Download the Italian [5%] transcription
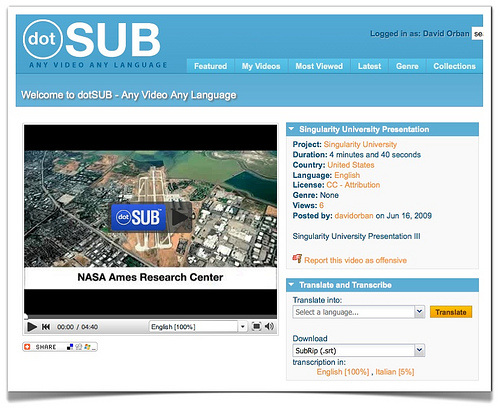 pos(395,372)
